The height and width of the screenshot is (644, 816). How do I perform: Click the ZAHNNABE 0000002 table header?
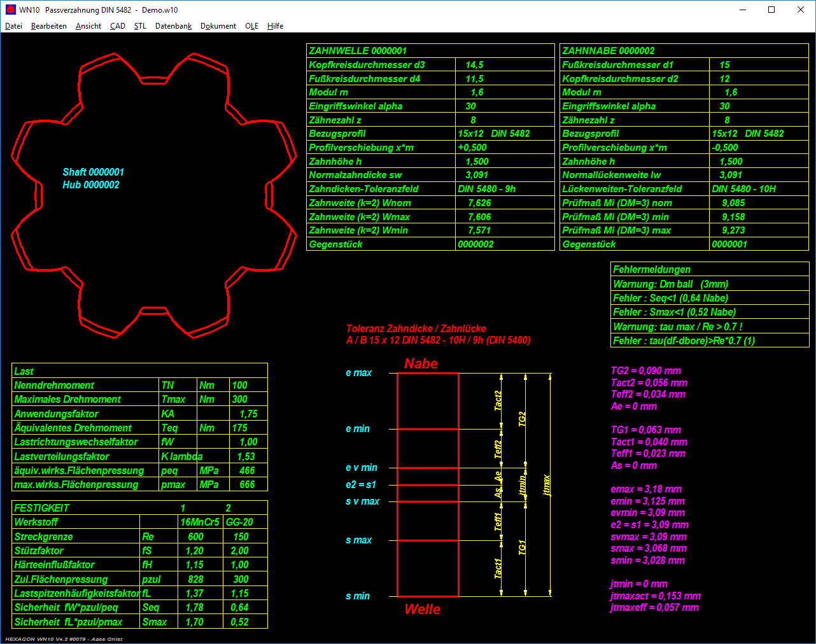pos(608,51)
